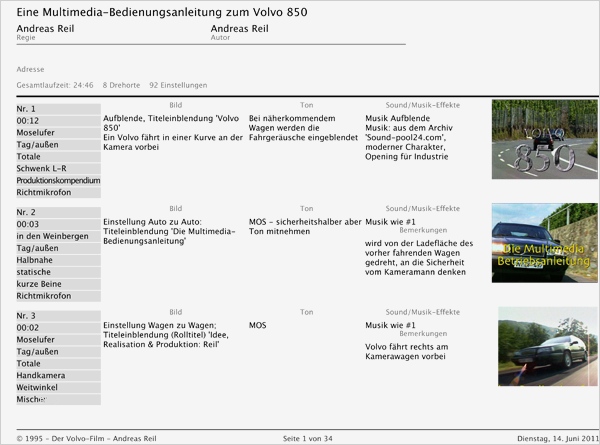
Task: Select 'Nr. 3' field
Action: click(58, 316)
